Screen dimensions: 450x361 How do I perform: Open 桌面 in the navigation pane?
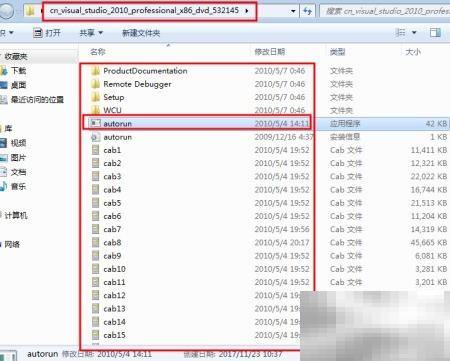tap(18, 85)
